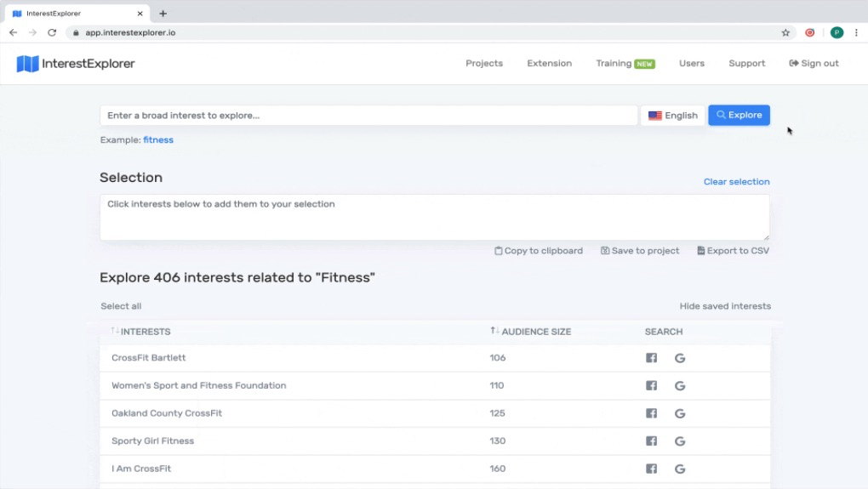Select the Oakland County CrossFit interest
This screenshot has height=489, width=868.
tap(167, 413)
